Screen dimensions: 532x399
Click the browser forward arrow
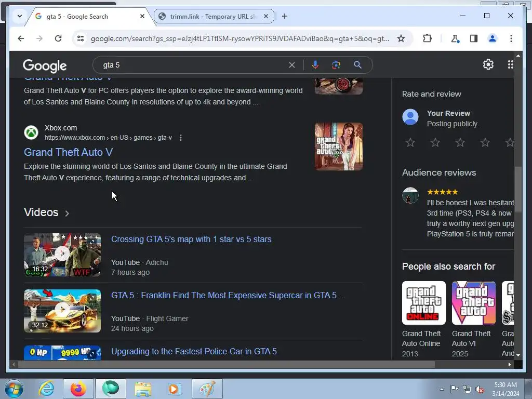[39, 38]
